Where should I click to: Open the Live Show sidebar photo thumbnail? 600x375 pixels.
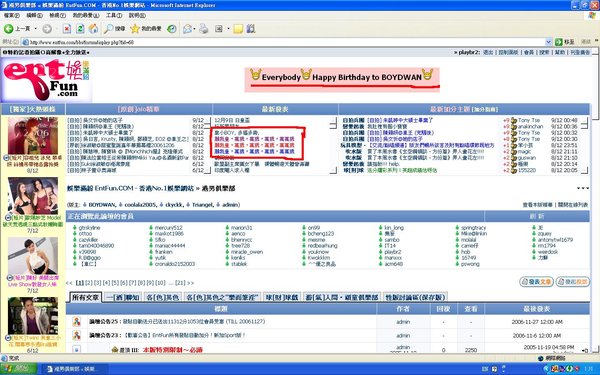(x=33, y=255)
